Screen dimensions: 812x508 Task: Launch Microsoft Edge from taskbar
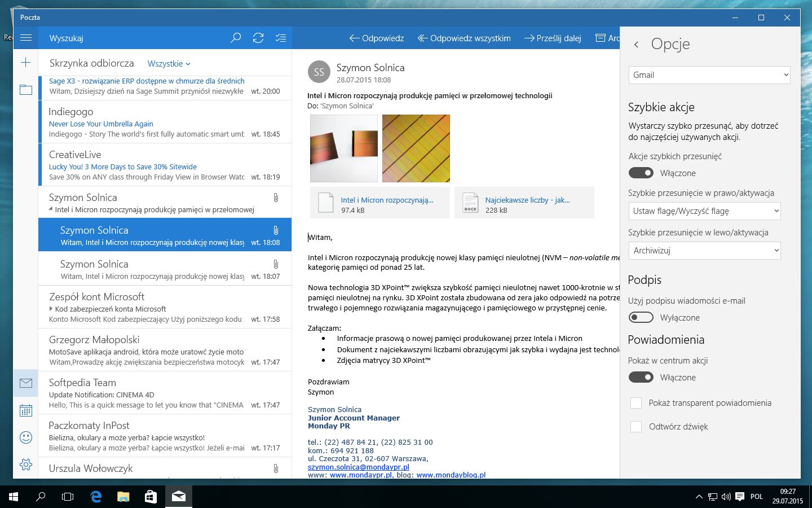tap(96, 497)
